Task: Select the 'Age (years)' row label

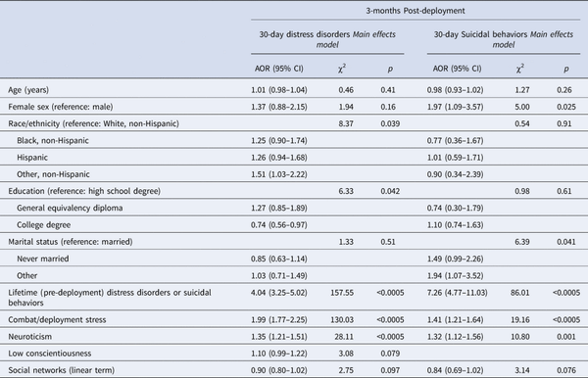Action: click(28, 90)
